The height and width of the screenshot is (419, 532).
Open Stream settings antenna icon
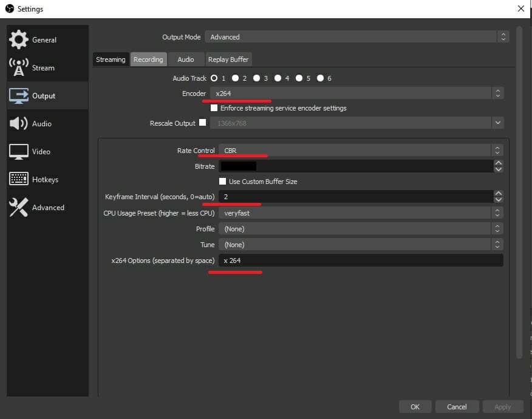tap(19, 67)
